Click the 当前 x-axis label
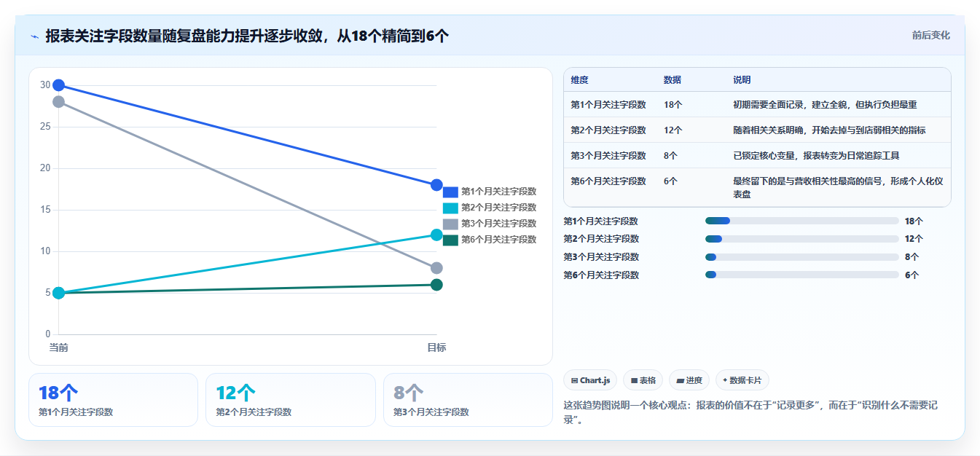980x456 pixels. pyautogui.click(x=58, y=348)
